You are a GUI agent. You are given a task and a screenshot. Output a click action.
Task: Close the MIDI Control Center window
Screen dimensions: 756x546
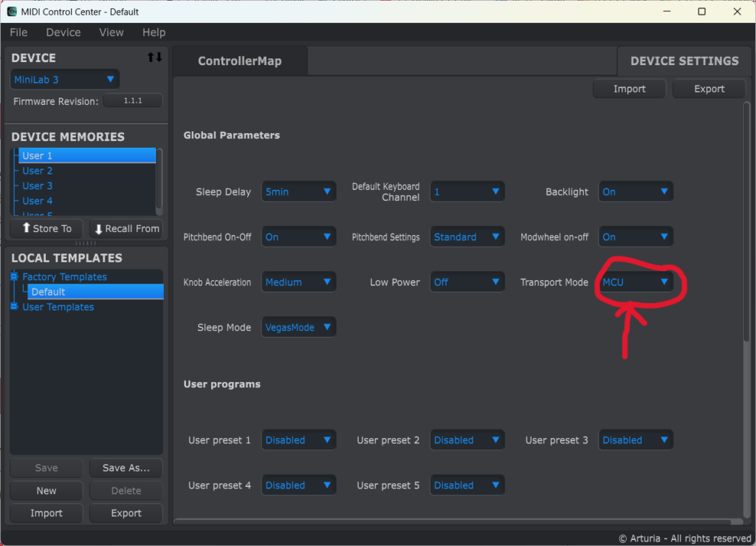738,12
